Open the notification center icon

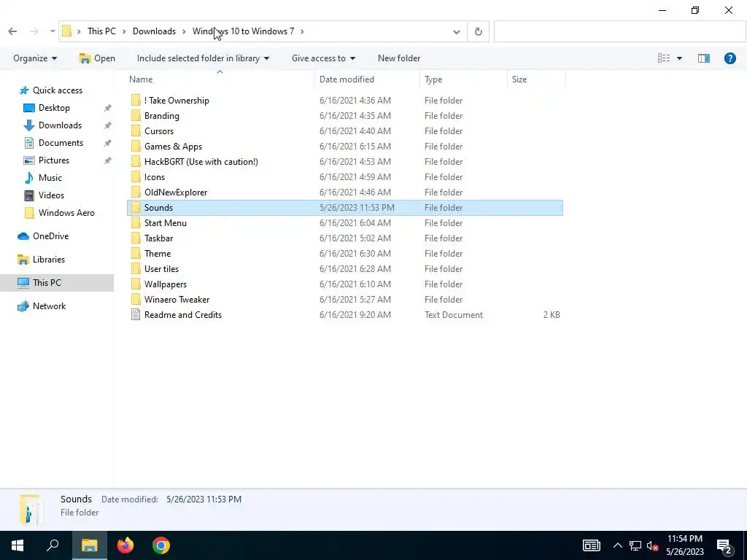pos(724,545)
